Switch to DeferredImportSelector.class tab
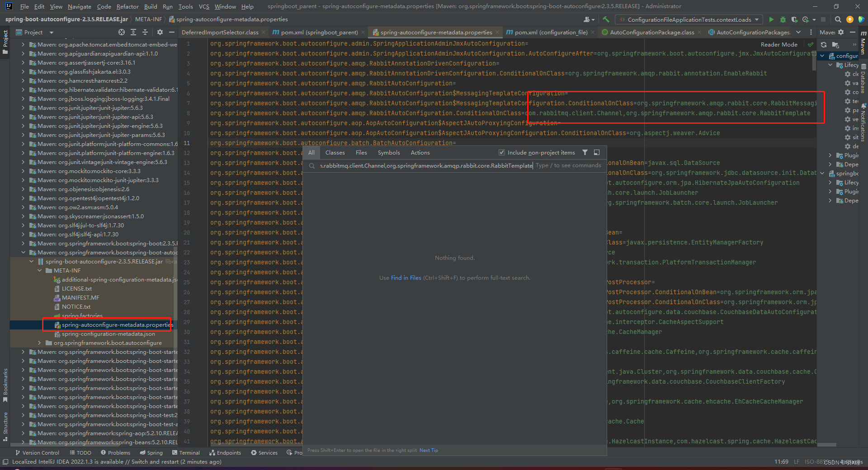The image size is (868, 470). point(220,32)
